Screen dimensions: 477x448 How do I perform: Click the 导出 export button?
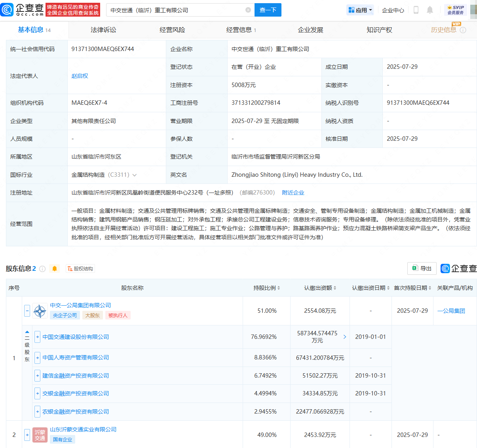point(422,268)
